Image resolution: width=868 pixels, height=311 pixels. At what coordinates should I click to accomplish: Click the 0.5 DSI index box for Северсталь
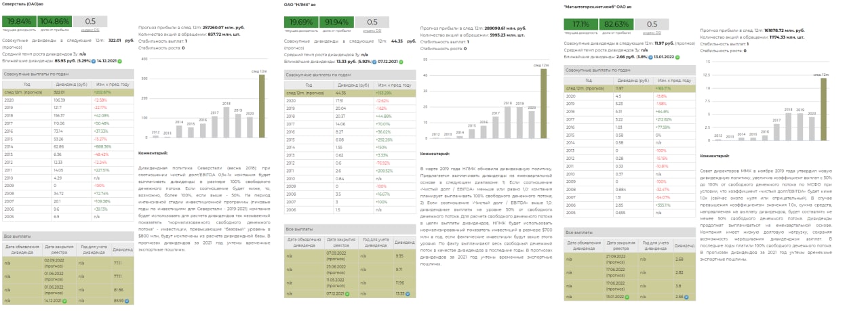(x=90, y=22)
